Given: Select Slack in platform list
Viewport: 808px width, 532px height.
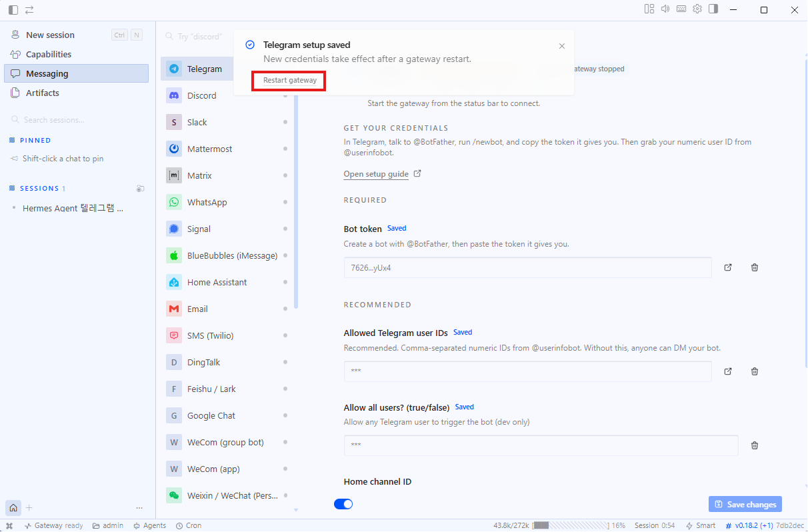Looking at the screenshot, I should (x=227, y=122).
